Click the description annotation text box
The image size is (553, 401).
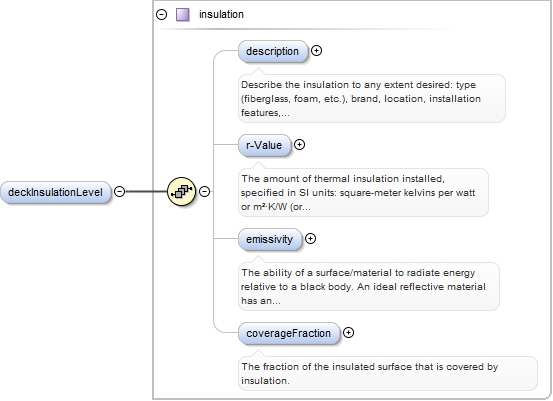coord(372,98)
